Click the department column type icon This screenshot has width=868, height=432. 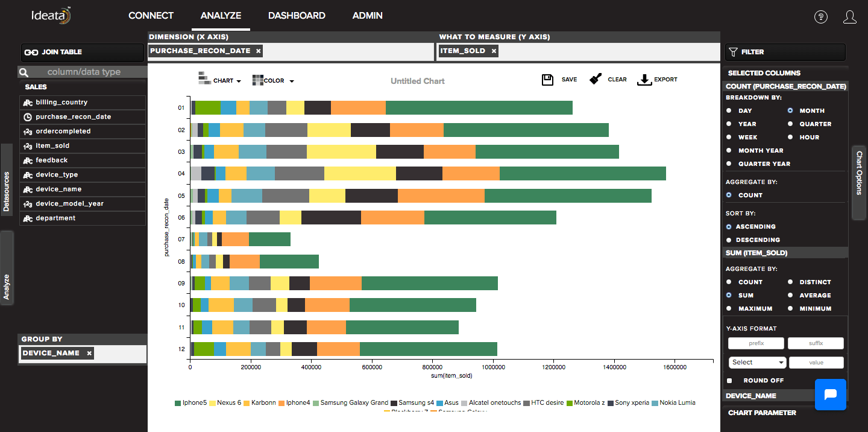[28, 218]
